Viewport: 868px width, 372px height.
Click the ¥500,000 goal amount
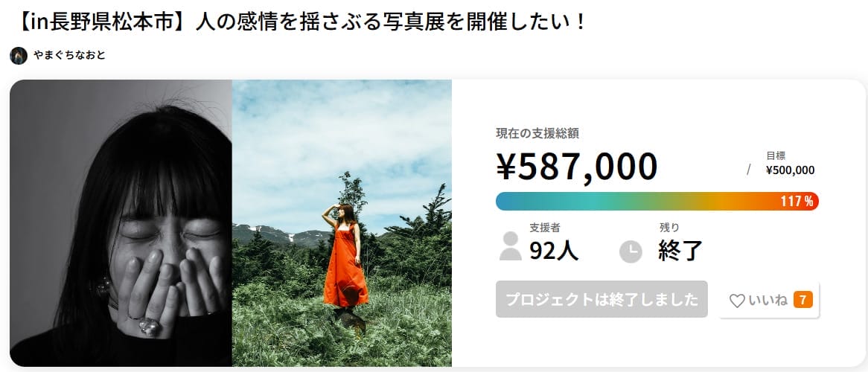(x=790, y=170)
